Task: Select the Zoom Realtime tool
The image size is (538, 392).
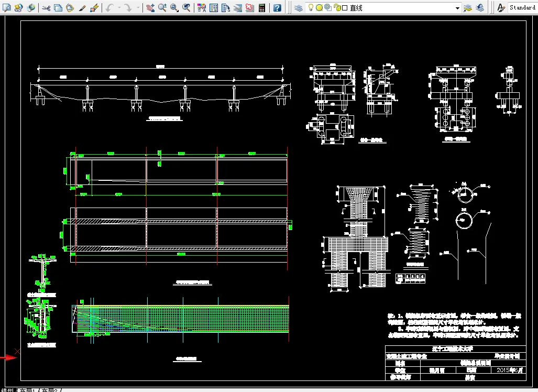Action: (162, 7)
